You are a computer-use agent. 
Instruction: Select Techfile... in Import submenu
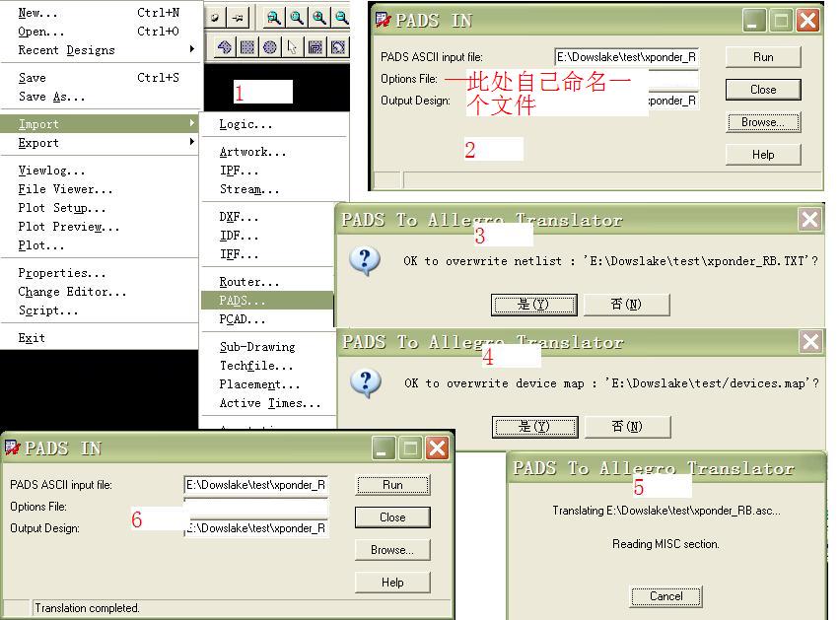click(x=269, y=366)
